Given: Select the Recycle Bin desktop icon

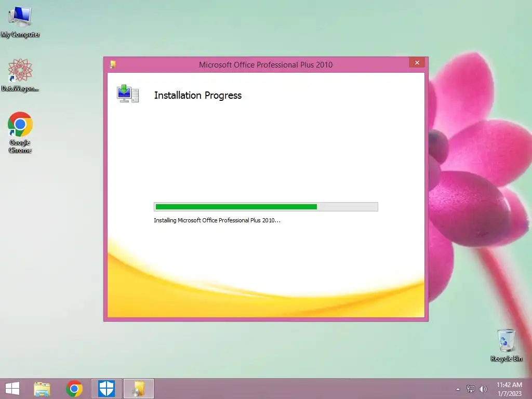Looking at the screenshot, I should tap(506, 345).
